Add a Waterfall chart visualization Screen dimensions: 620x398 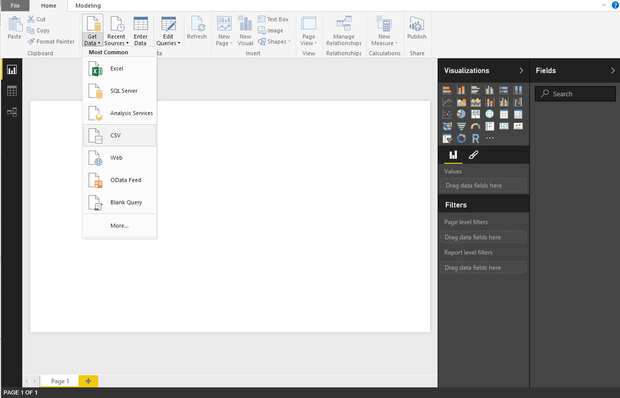click(x=518, y=102)
